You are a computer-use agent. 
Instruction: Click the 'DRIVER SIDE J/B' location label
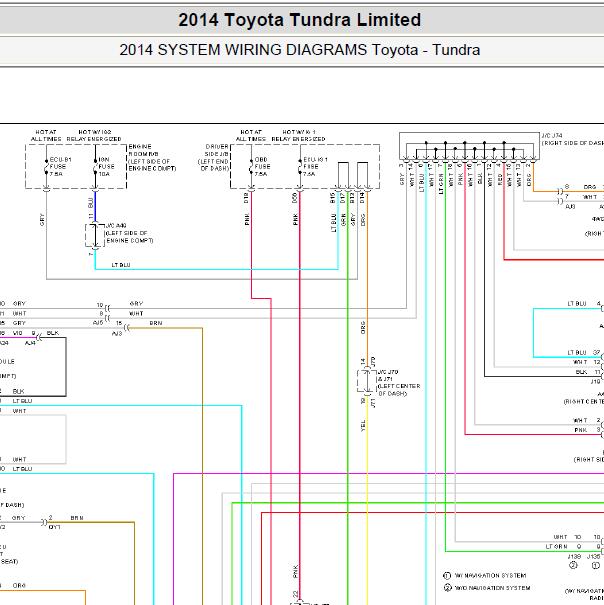tap(214, 157)
